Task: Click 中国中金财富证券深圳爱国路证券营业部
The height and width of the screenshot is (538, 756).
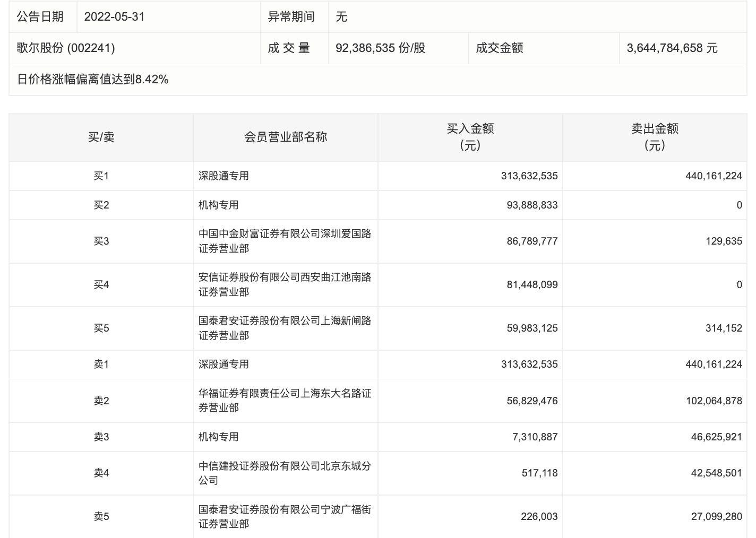Action: (x=285, y=241)
